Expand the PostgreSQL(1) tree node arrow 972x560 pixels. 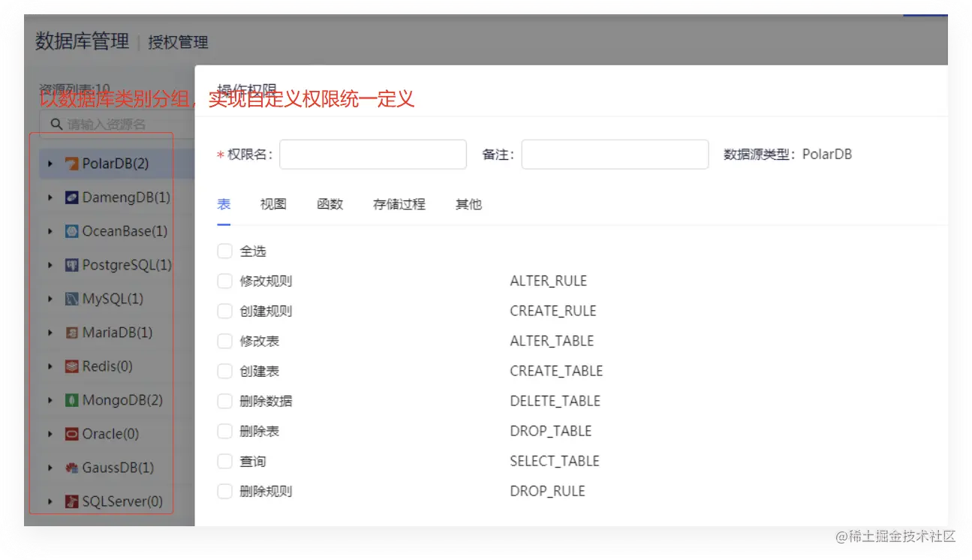tap(50, 265)
